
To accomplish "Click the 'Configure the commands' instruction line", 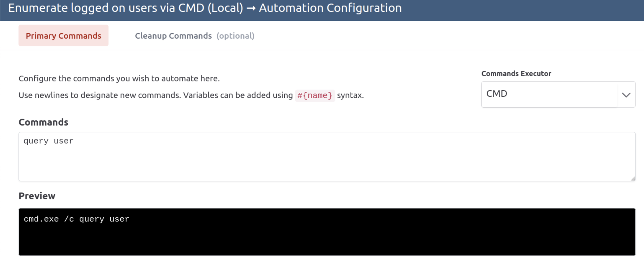I will pyautogui.click(x=119, y=78).
